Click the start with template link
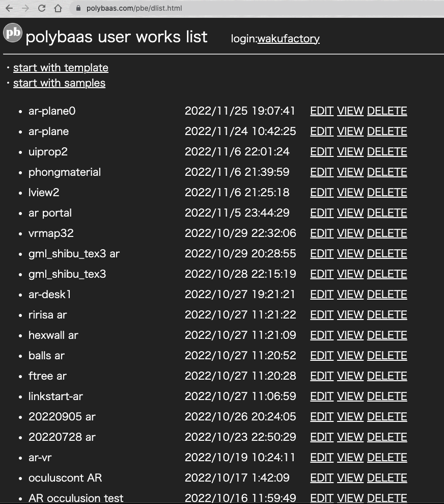This screenshot has width=444, height=504. click(61, 67)
